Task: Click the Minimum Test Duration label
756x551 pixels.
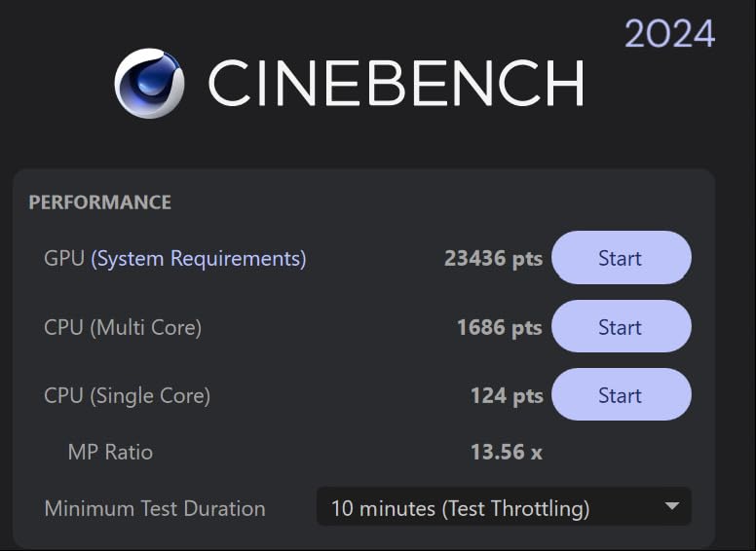Action: [x=154, y=508]
